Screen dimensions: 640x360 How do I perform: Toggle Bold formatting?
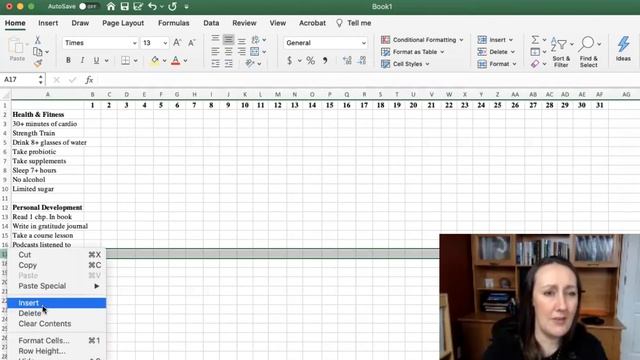click(68, 60)
